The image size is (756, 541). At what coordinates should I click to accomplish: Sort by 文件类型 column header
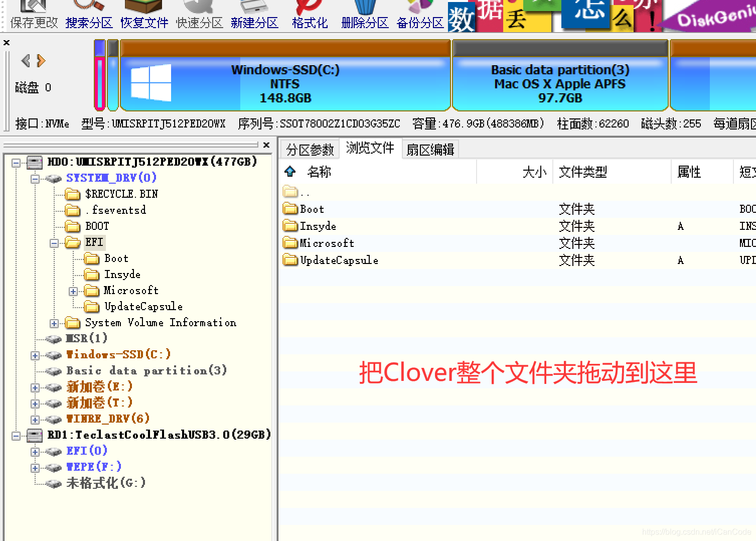583,172
